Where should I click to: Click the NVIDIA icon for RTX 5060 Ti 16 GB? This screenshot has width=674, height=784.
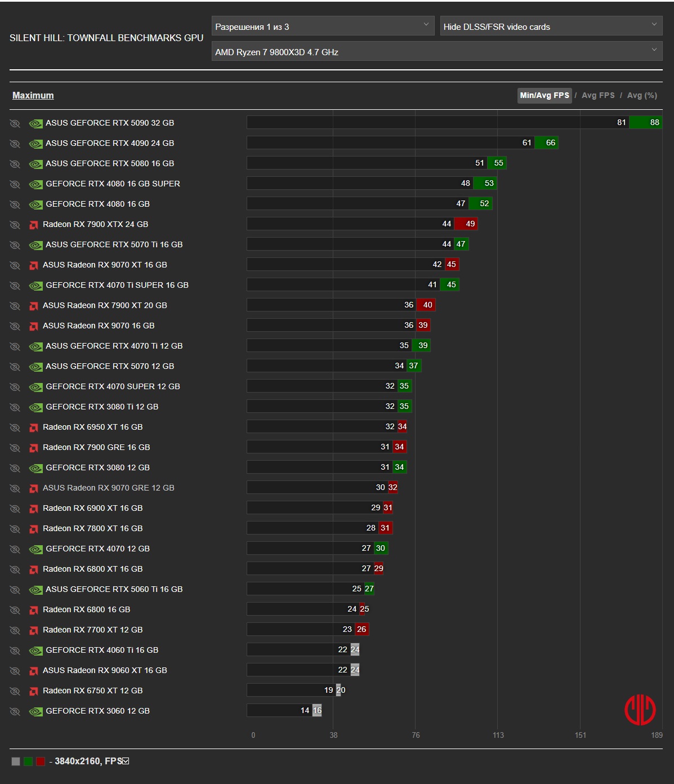tap(35, 590)
